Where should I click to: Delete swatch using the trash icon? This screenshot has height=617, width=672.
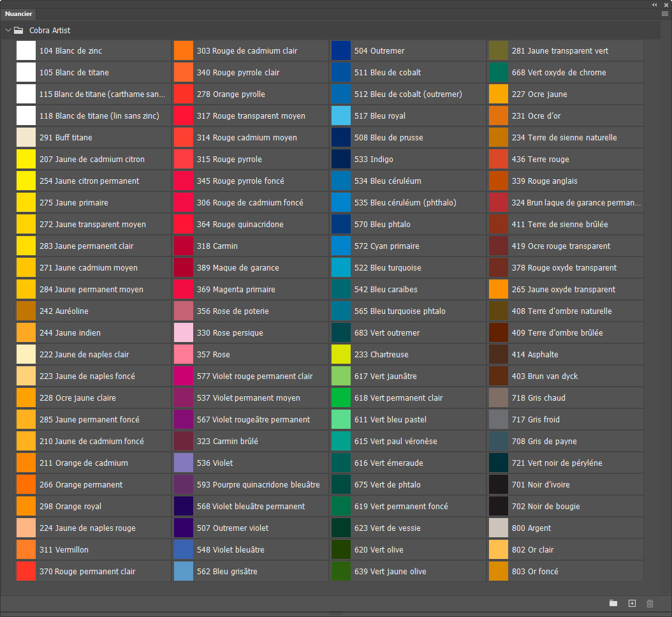pyautogui.click(x=650, y=603)
